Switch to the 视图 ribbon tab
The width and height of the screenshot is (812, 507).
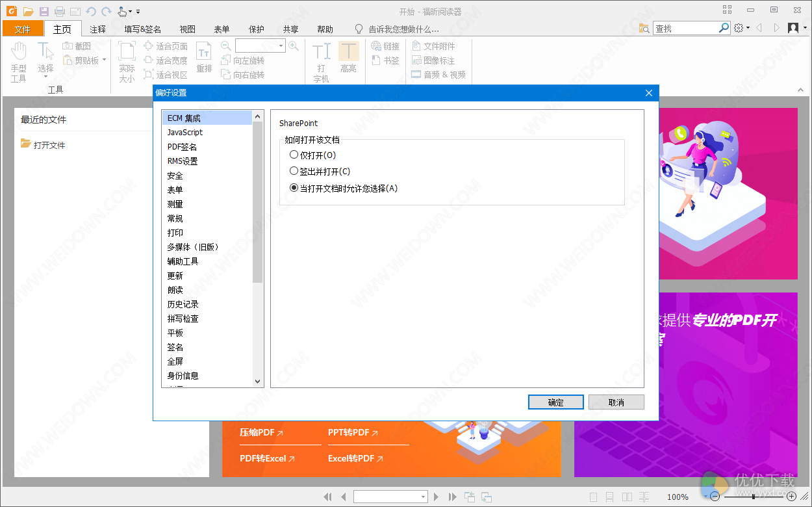coord(188,29)
